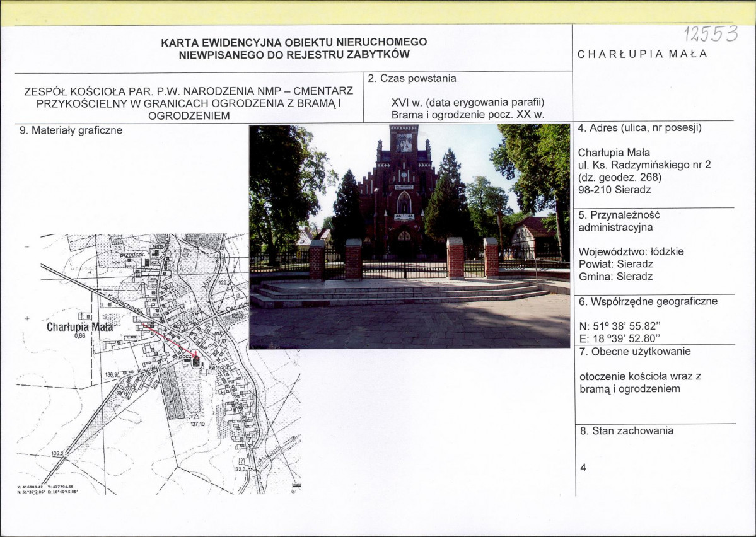The image size is (756, 537).
Task: Click the address line 'ul. Ks. Radzymińskiego nr 2'
Action: point(644,165)
